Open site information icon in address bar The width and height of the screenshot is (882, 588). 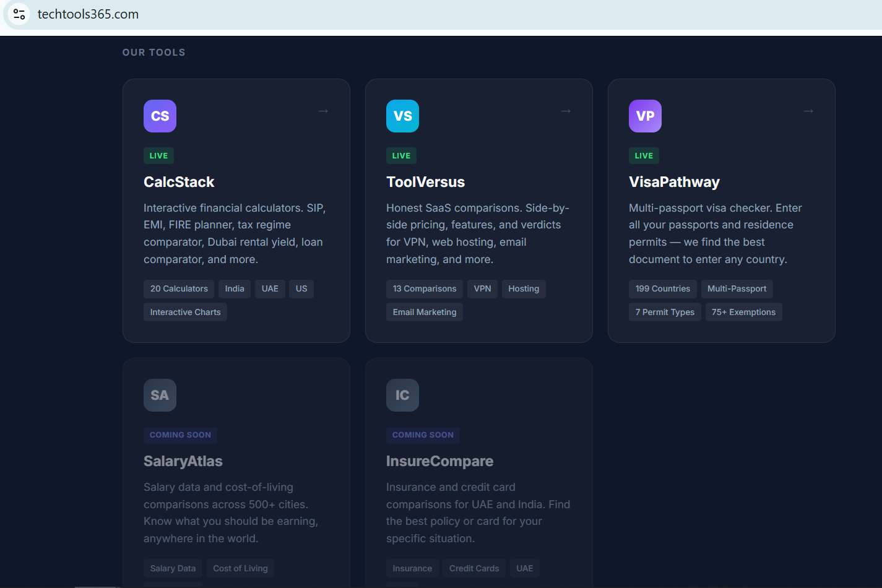(19, 14)
